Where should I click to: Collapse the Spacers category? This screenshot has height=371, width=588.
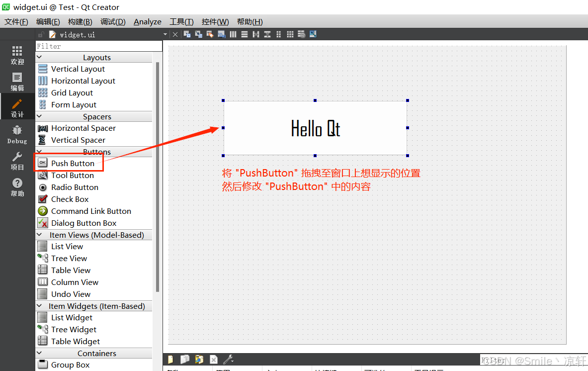click(x=39, y=116)
